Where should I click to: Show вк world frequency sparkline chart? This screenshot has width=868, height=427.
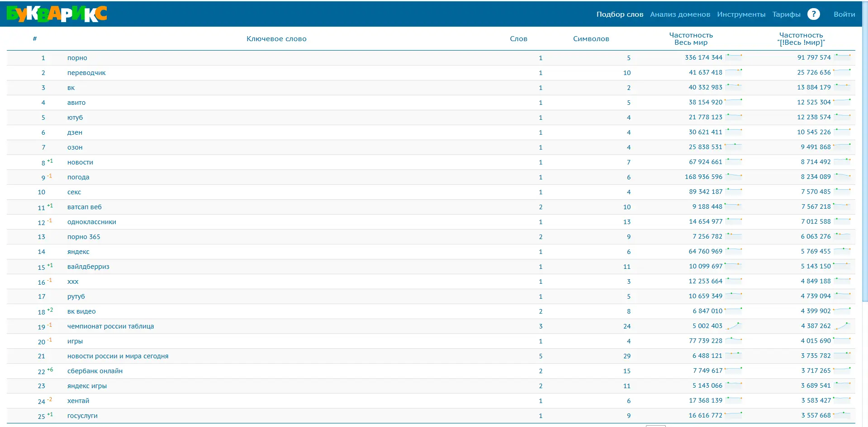coord(734,87)
